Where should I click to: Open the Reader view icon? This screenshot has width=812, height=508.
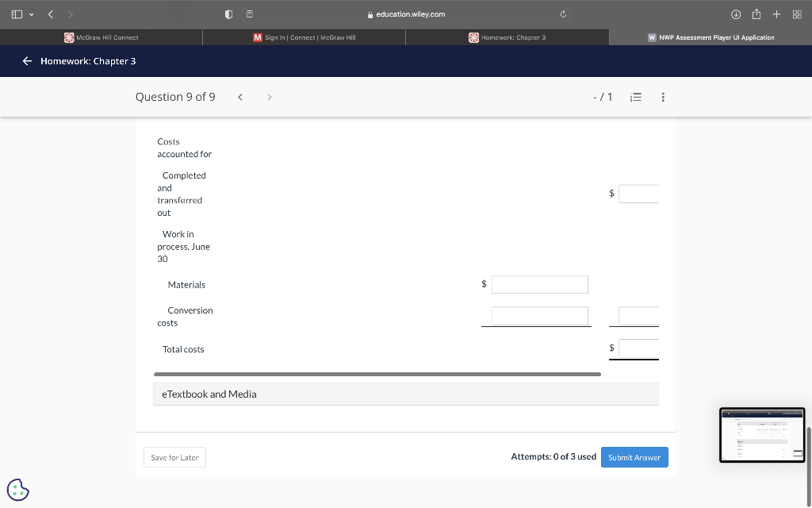pos(250,14)
